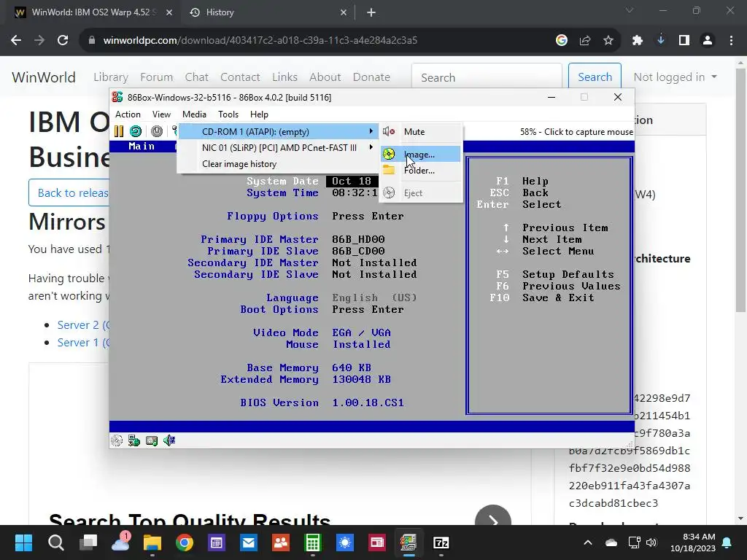This screenshot has width=747, height=560.
Task: Open the Action menu in 86Box
Action: pos(128,114)
